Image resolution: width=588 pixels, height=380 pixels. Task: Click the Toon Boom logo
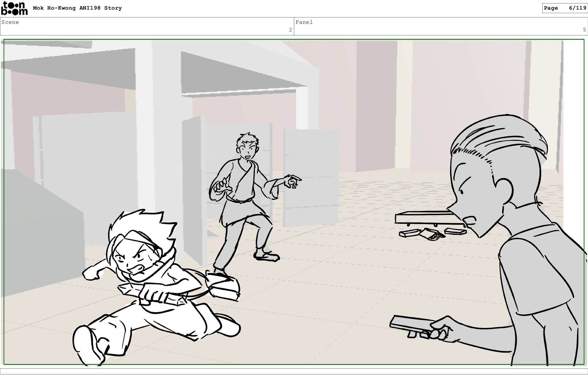pos(14,8)
